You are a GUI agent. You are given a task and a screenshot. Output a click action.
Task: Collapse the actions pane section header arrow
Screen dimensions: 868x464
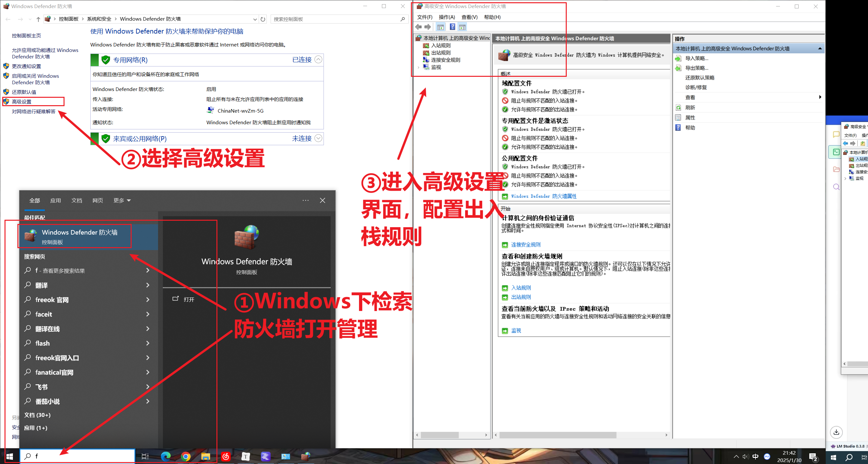(820, 48)
